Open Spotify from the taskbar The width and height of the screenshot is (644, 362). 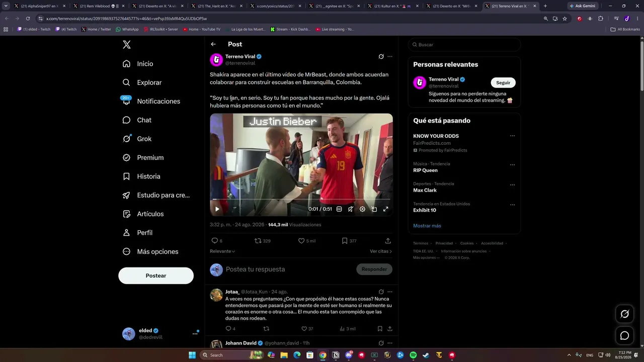413,355
